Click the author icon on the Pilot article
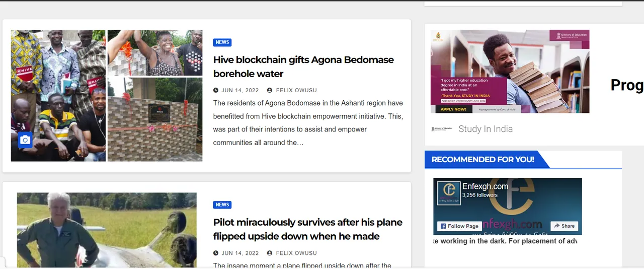This screenshot has width=644, height=269. click(270, 253)
